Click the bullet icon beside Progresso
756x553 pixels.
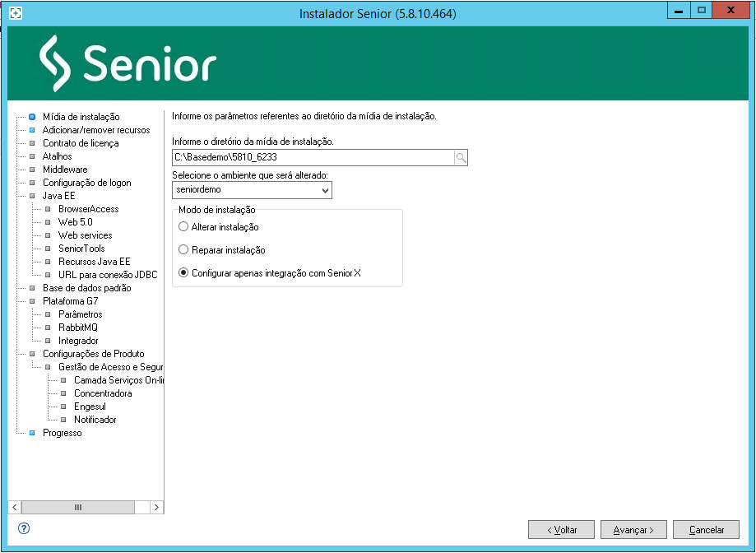click(x=32, y=433)
